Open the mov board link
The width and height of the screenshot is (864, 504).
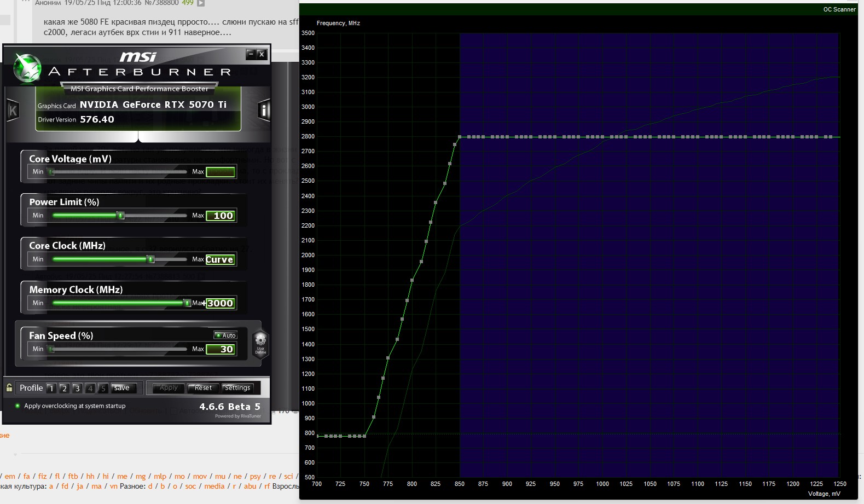(x=200, y=477)
